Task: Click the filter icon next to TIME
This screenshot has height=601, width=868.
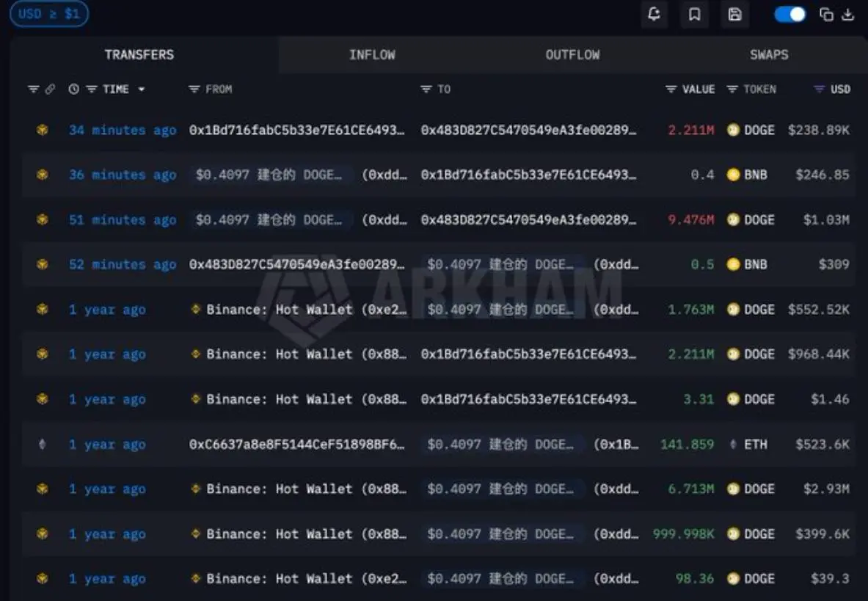Action: point(91,89)
